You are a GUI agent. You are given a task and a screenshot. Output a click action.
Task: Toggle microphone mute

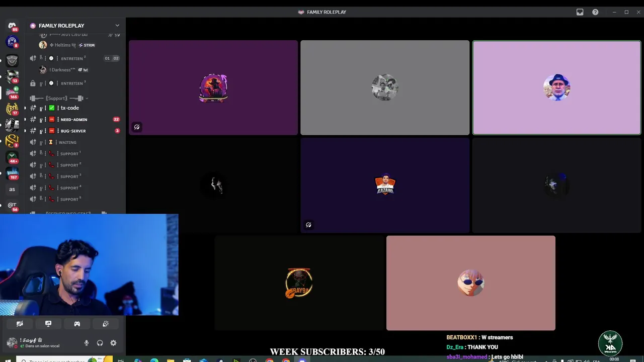tap(87, 343)
